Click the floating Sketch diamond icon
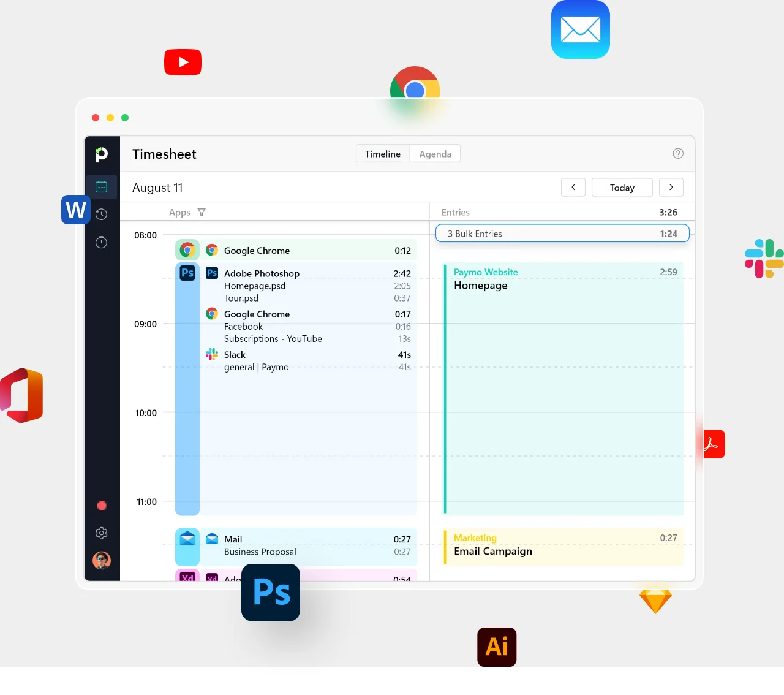Screen dimensions: 784x695 655,601
